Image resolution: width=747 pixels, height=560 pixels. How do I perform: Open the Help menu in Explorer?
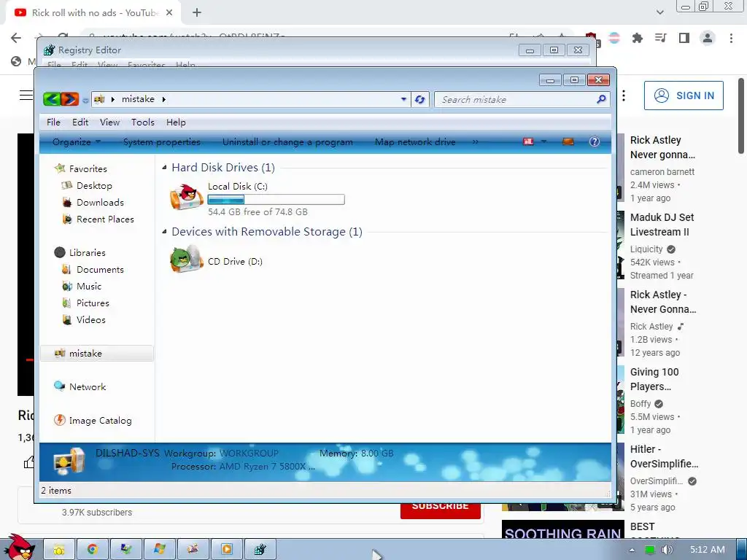point(176,122)
